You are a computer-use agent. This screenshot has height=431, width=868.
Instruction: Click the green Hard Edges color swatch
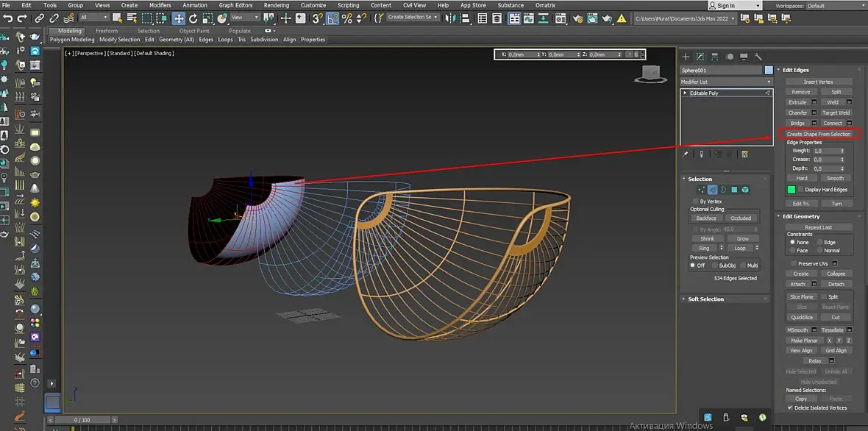[791, 190]
